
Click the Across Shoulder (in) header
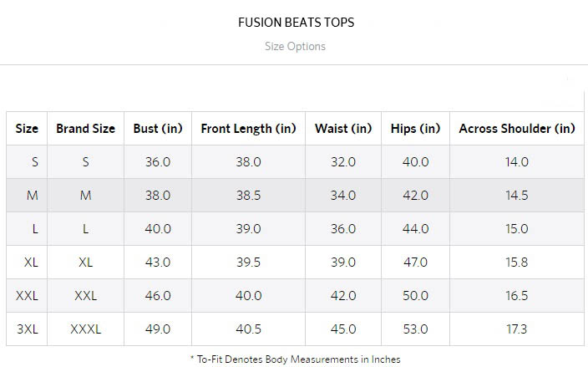(x=517, y=129)
